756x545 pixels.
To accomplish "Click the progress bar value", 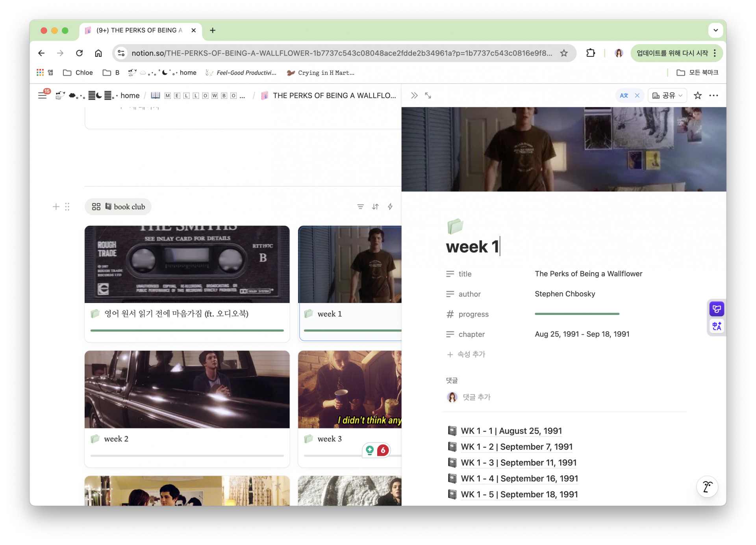I will (577, 314).
